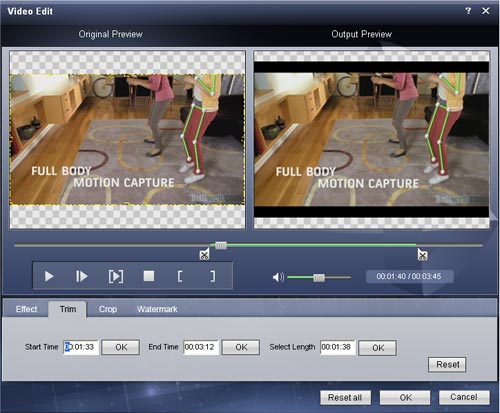
Task: Click the right scissors trim marker
Action: pyautogui.click(x=422, y=255)
